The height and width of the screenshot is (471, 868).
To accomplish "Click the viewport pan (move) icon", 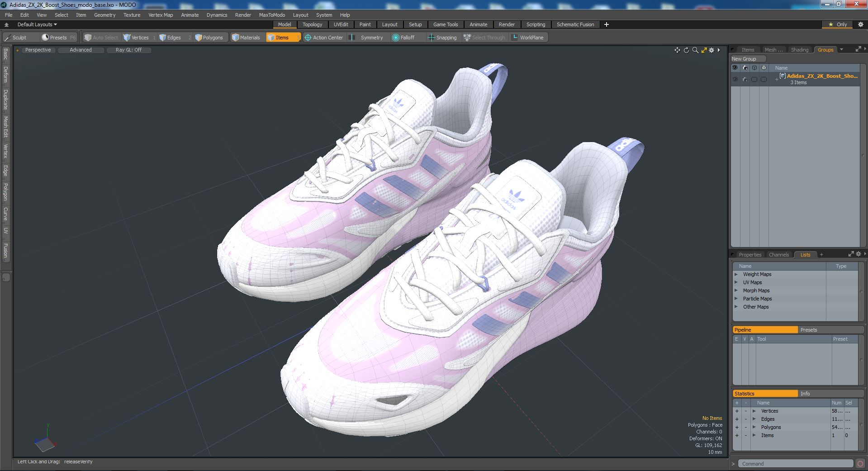I will [677, 50].
